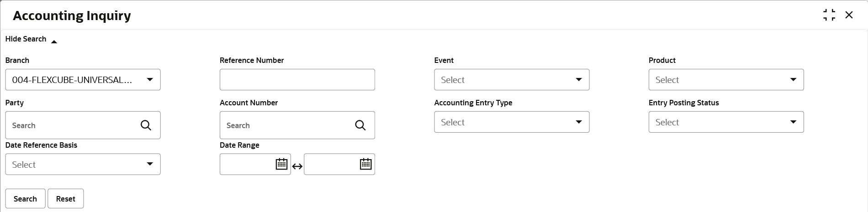Open the Date Range end calendar picker
The width and height of the screenshot is (868, 212).
coord(365,164)
